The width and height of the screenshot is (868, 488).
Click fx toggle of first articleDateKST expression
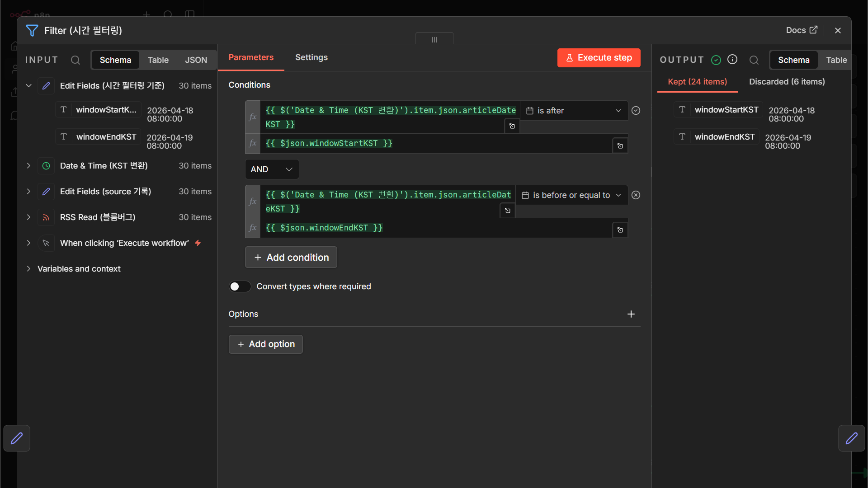tap(253, 117)
